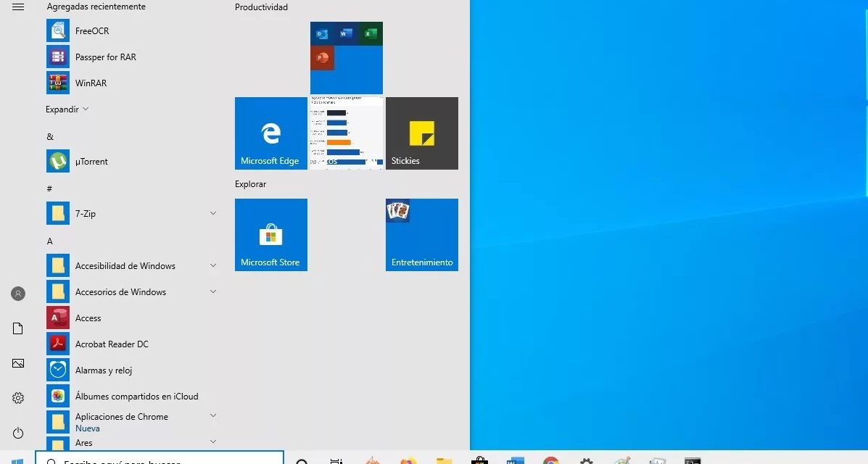868x464 pixels.
Task: Open FreeOCR from recently added apps
Action: (132, 31)
